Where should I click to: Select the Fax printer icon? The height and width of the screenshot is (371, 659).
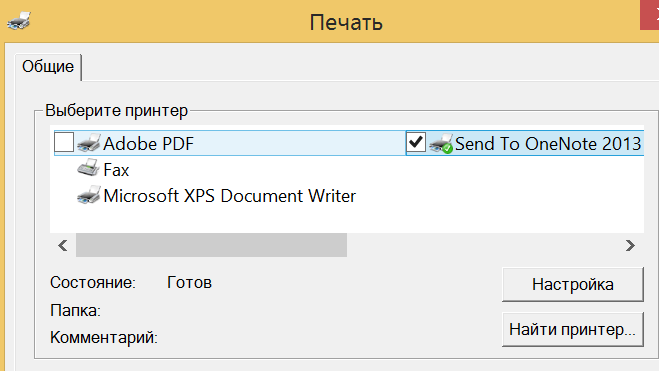coord(89,168)
